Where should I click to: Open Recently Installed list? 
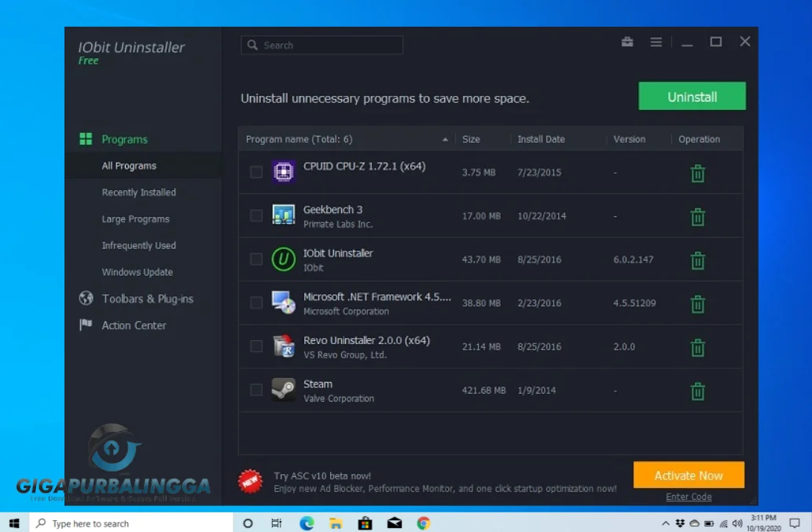139,193
